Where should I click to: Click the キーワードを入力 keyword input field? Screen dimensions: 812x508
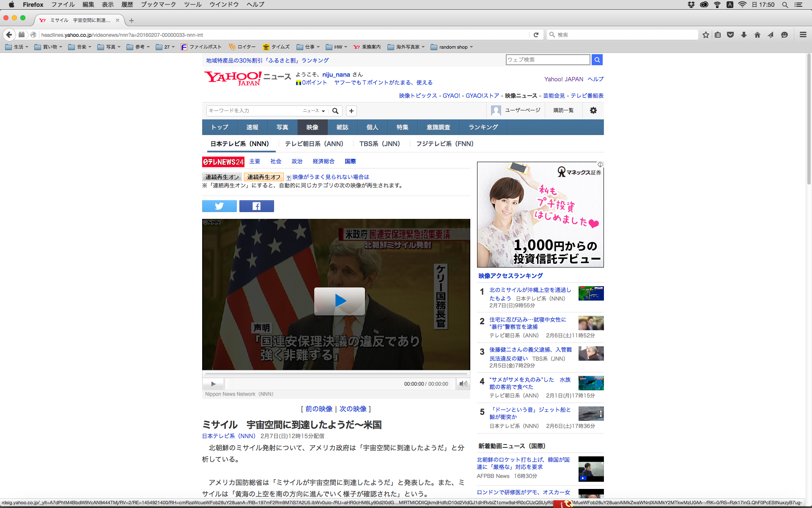(253, 111)
